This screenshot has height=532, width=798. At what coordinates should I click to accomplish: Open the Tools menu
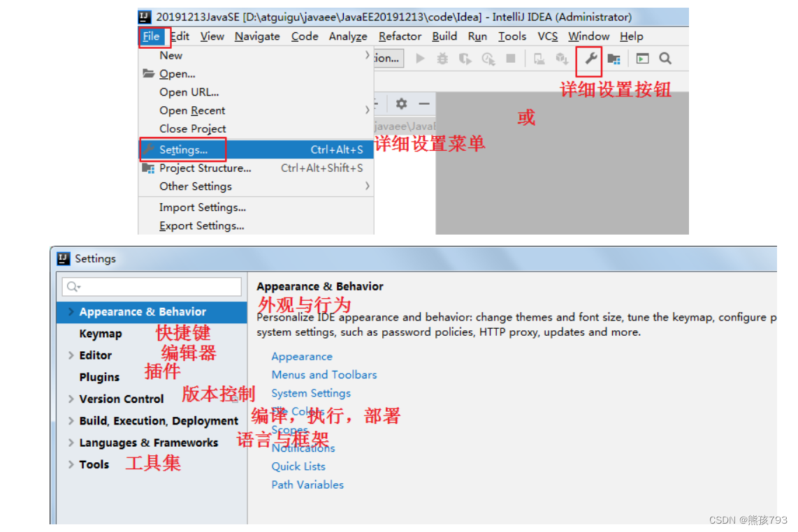512,36
